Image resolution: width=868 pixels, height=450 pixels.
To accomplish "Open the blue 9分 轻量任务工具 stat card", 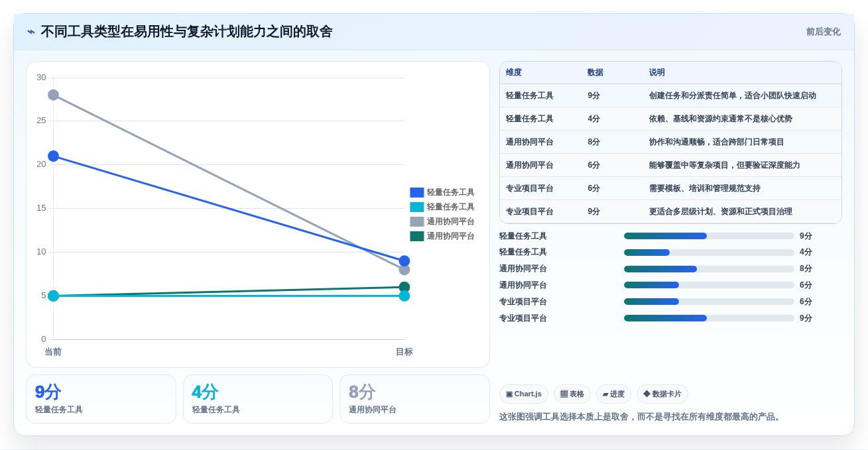I will pos(101,399).
